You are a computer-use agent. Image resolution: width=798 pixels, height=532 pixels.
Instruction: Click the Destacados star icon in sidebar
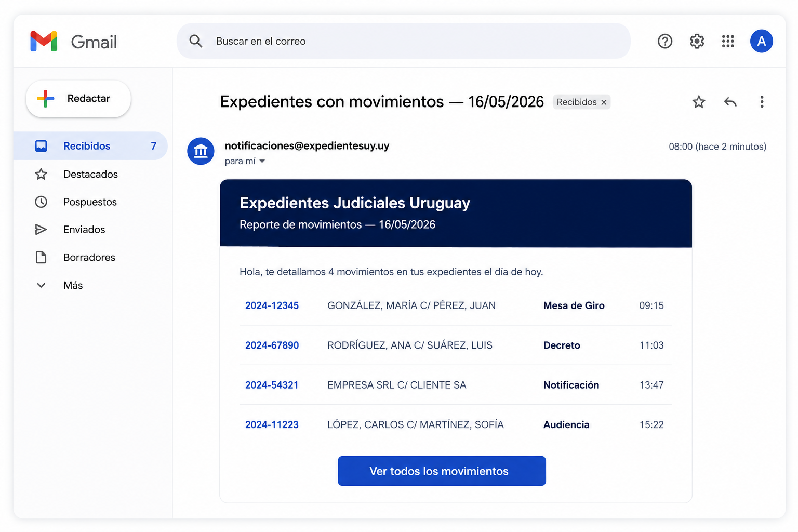41,174
